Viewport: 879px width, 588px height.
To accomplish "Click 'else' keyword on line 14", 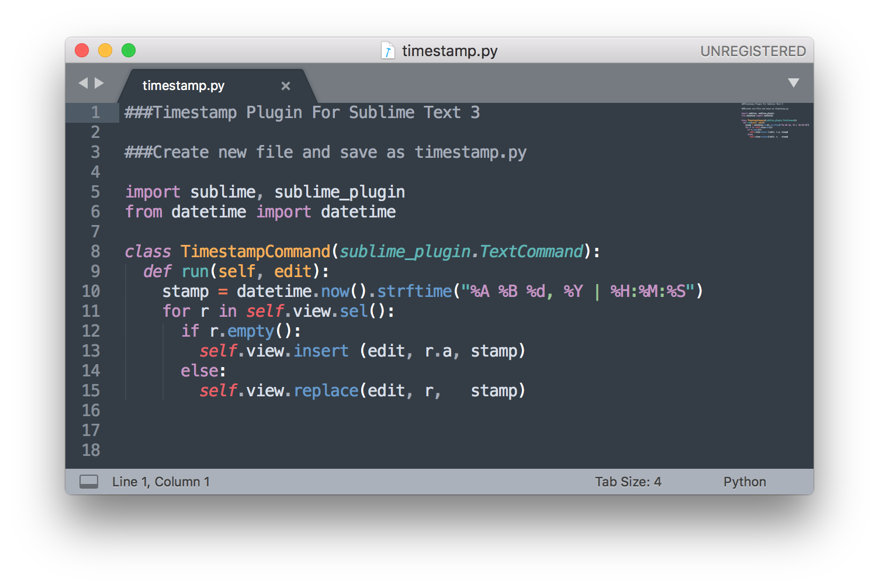I will pos(199,371).
